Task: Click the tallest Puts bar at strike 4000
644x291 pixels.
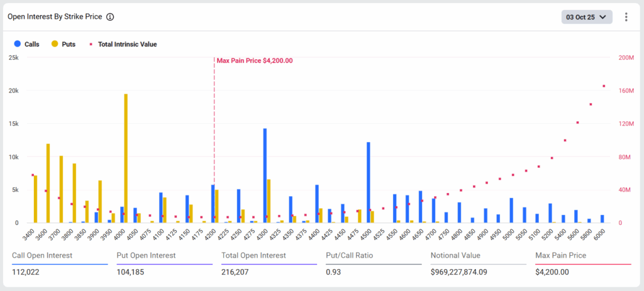Action: 126,157
